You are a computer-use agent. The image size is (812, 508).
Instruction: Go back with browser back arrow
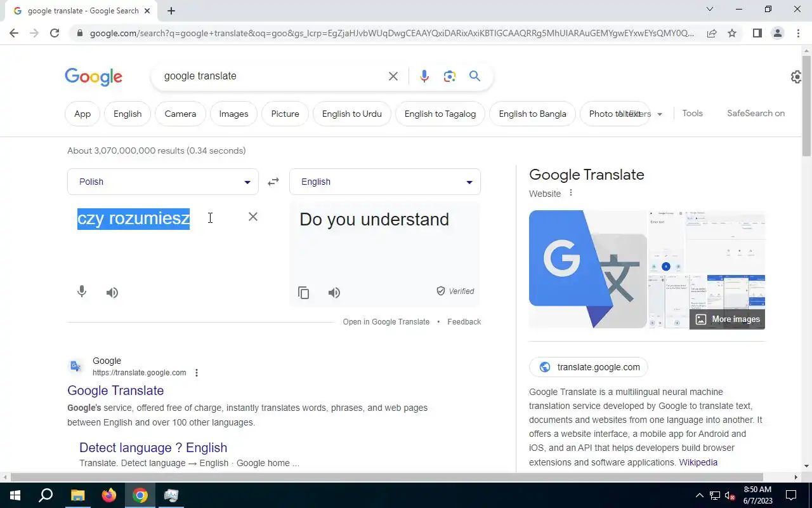[14, 33]
